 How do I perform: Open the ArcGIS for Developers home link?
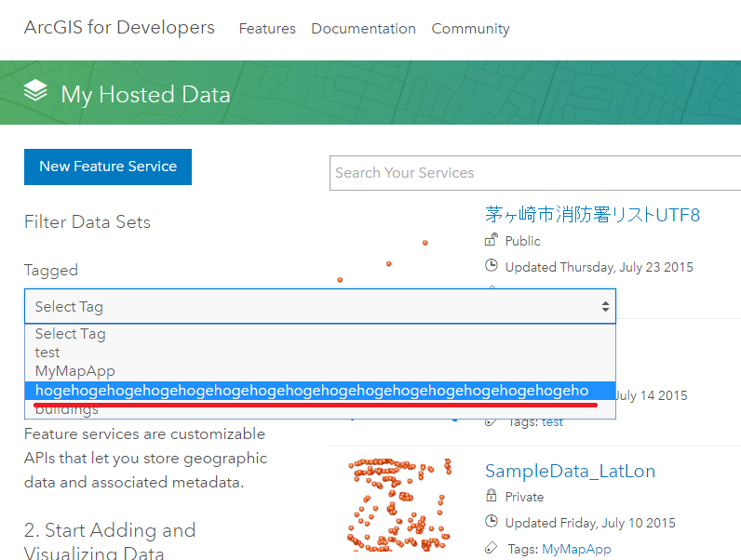coord(119,27)
